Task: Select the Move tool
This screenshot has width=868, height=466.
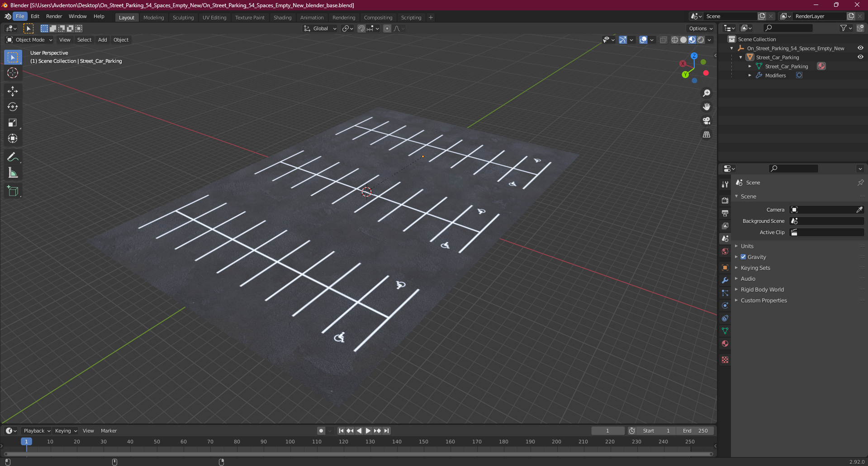Action: pos(13,91)
